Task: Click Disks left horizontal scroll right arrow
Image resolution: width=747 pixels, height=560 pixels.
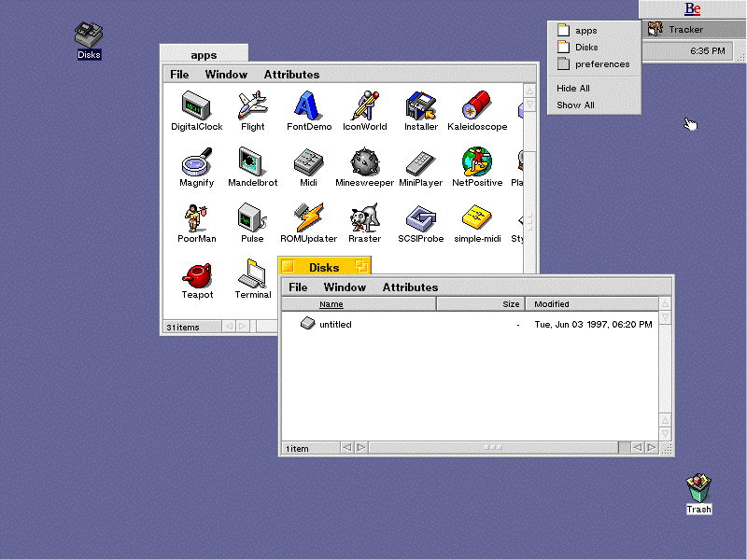Action: point(361,448)
